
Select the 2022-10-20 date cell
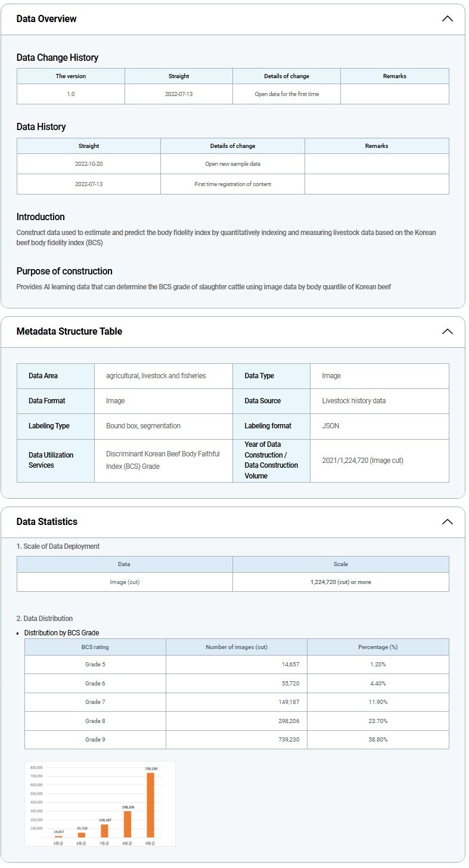[x=89, y=163]
